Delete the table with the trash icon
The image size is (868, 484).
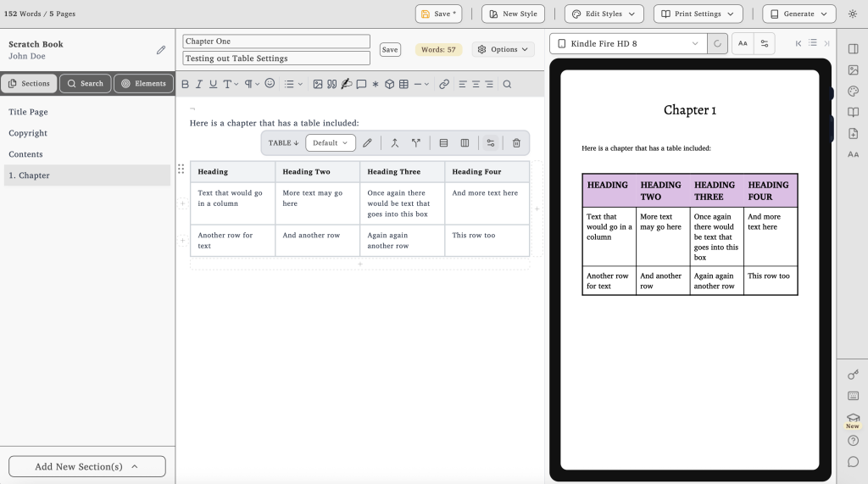tap(516, 143)
